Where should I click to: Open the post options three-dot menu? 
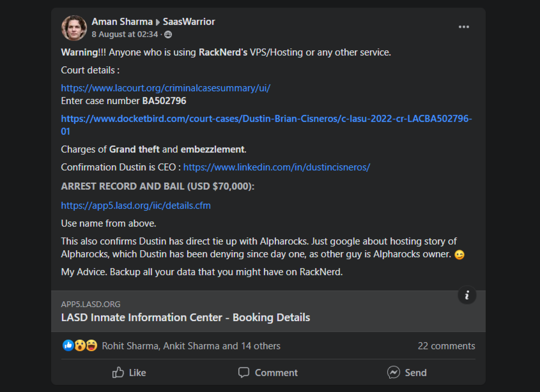464,27
